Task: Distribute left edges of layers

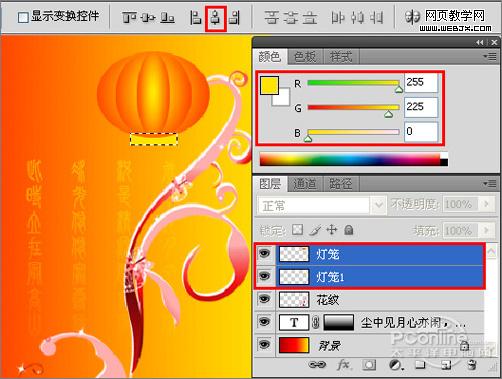Action: [x=338, y=17]
